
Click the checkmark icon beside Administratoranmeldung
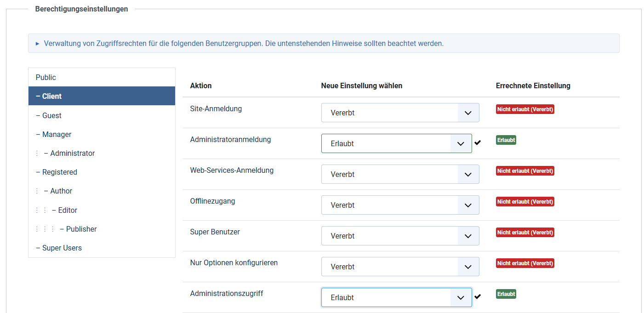(x=478, y=142)
